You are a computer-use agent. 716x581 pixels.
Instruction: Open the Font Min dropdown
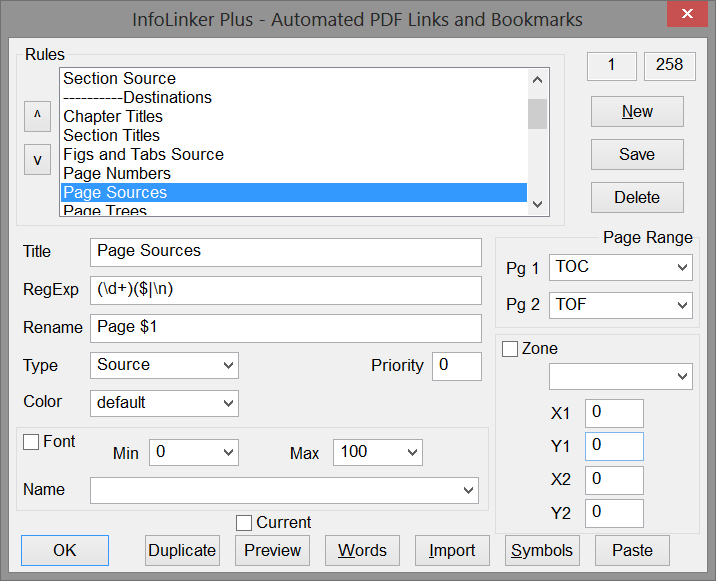click(194, 452)
